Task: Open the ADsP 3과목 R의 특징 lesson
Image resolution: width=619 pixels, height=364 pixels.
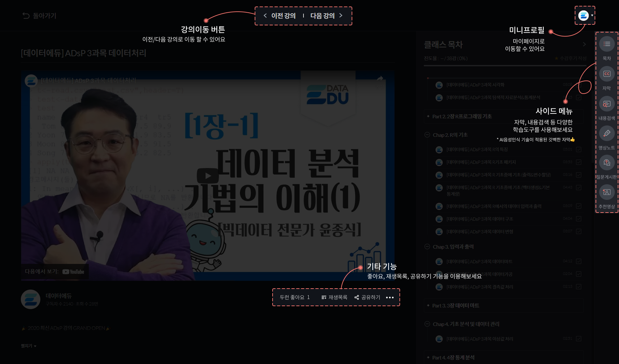Action: 477,149
